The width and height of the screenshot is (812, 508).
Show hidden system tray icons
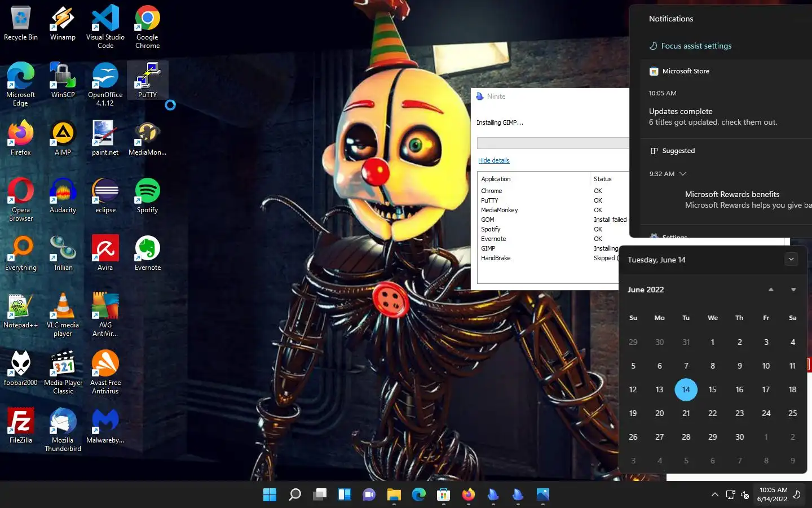(715, 495)
